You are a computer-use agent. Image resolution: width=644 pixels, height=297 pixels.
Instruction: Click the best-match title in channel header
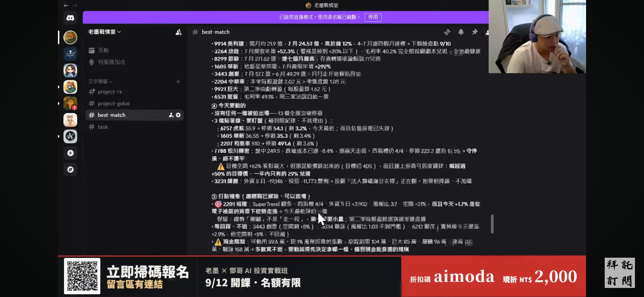(216, 32)
